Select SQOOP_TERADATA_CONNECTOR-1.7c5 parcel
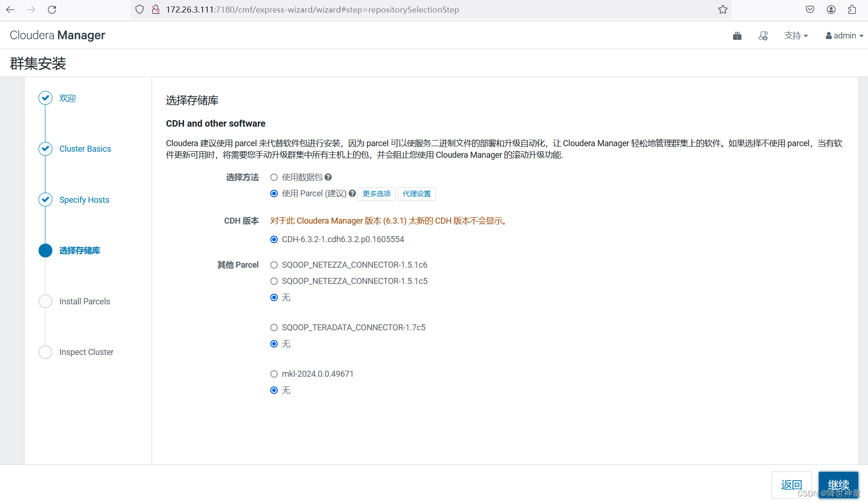 point(274,327)
